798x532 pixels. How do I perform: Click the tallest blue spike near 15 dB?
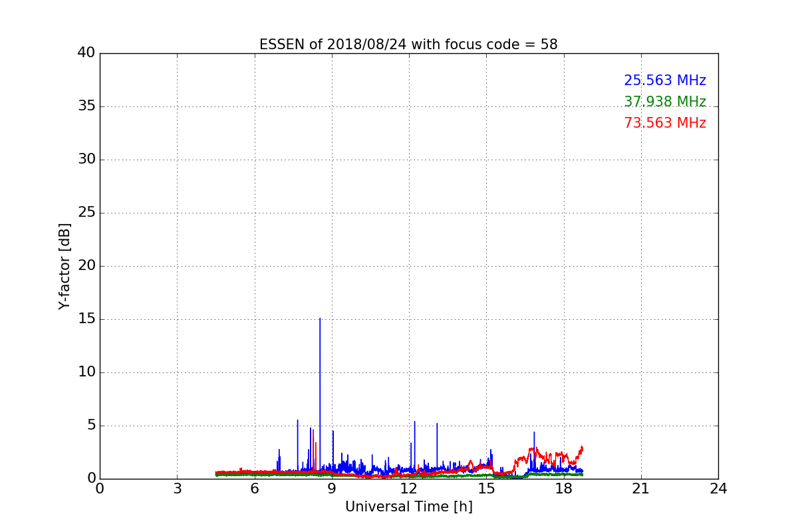click(320, 396)
